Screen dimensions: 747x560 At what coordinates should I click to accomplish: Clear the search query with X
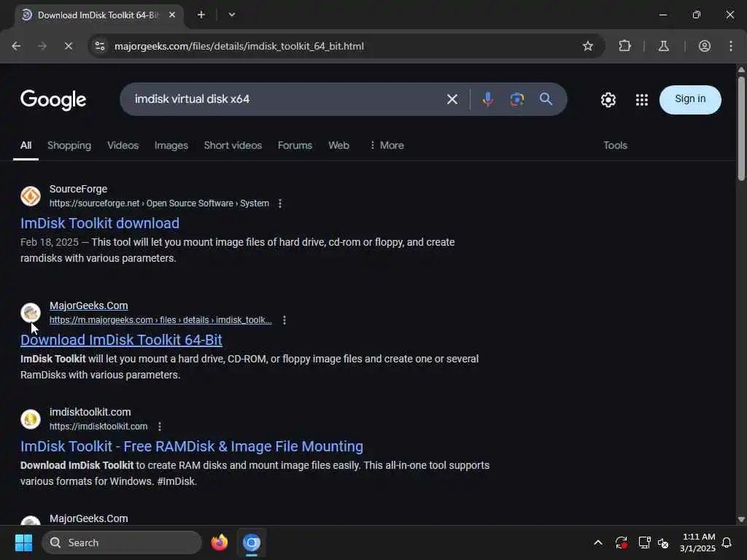(x=452, y=99)
